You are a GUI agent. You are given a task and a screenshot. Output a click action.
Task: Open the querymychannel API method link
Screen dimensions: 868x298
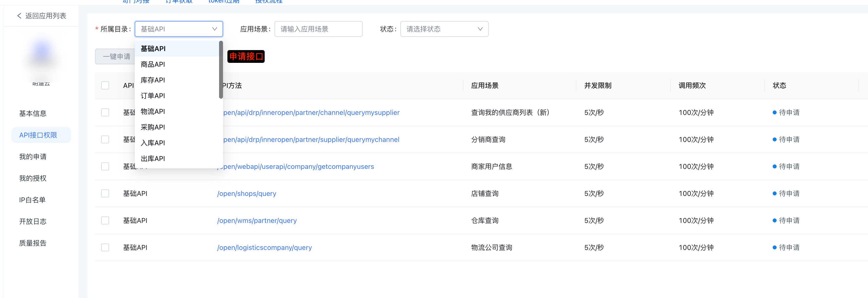click(311, 139)
